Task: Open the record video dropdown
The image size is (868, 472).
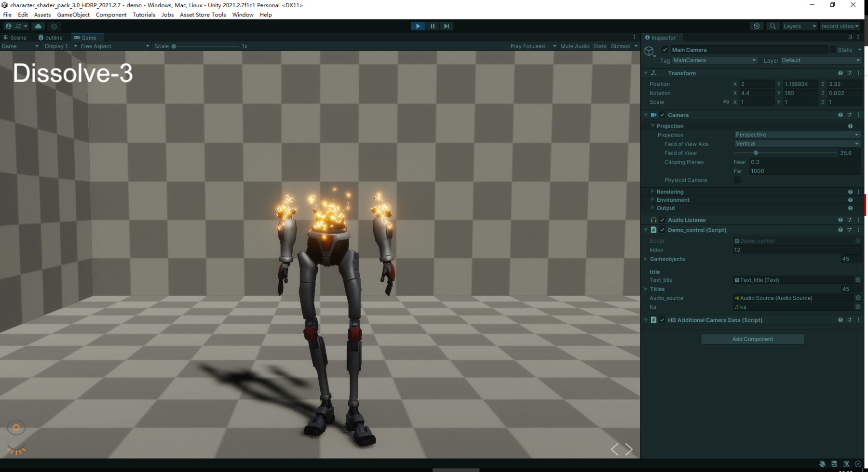Action: (841, 26)
